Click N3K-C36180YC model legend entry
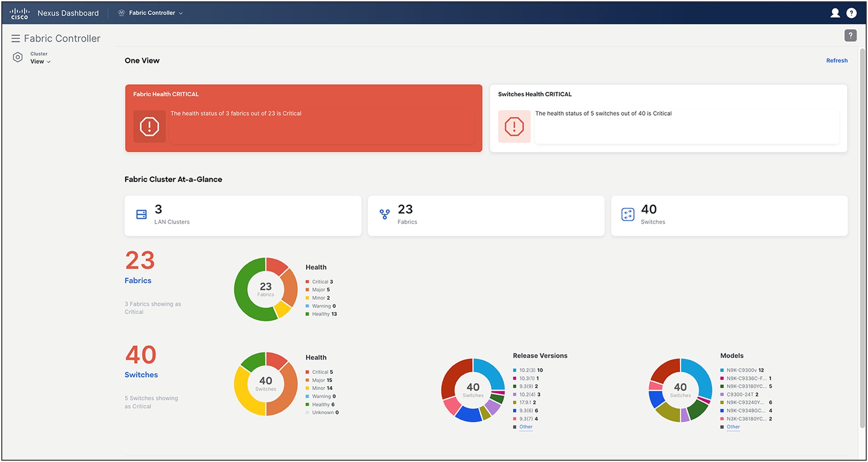The height and width of the screenshot is (462, 868). click(x=746, y=419)
